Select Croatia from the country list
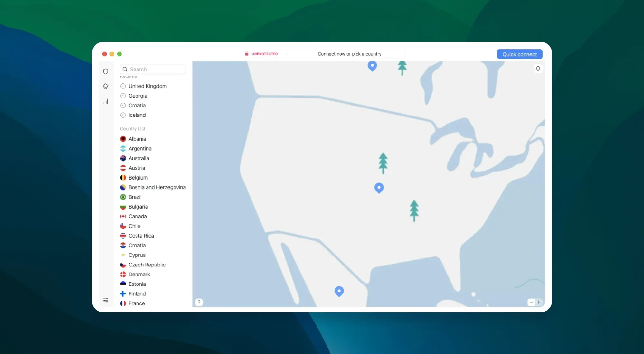 137,245
